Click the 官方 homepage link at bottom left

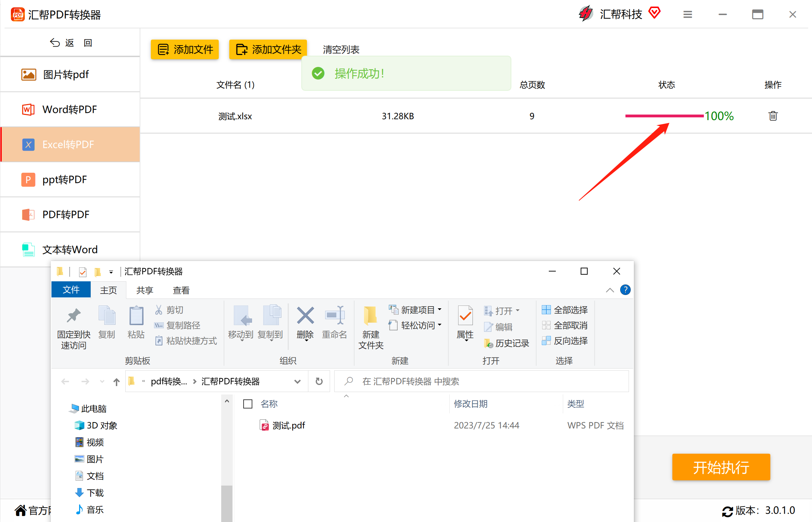[32, 510]
